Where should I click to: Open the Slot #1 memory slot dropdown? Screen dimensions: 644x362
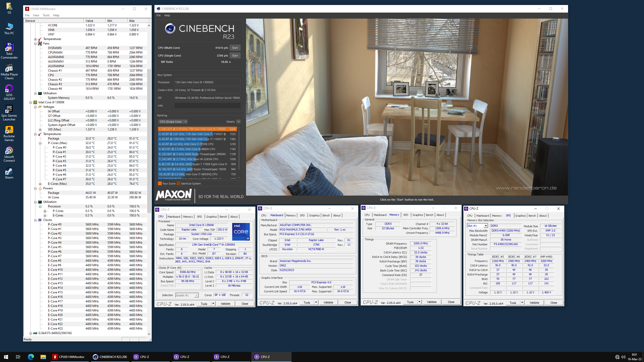pyautogui.click(x=477, y=226)
